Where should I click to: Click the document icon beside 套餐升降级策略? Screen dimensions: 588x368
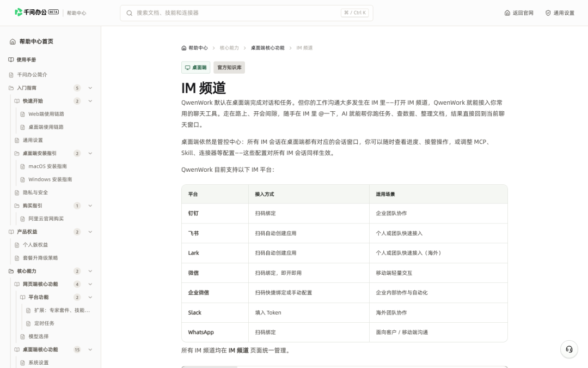tap(17, 258)
